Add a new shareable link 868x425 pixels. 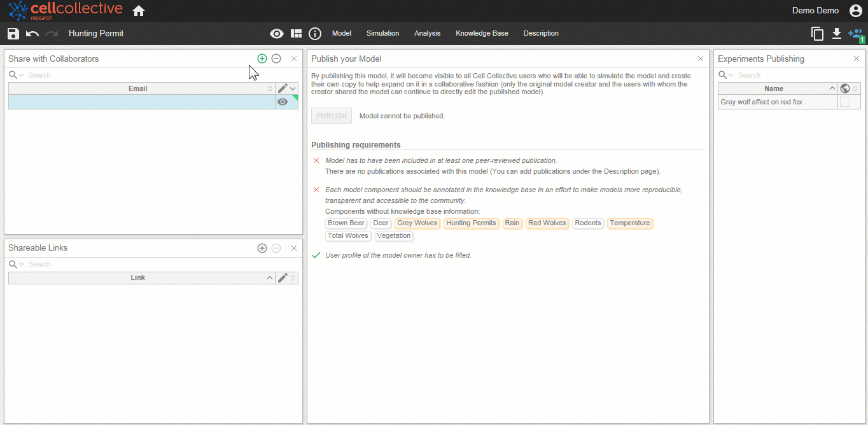[x=262, y=248]
